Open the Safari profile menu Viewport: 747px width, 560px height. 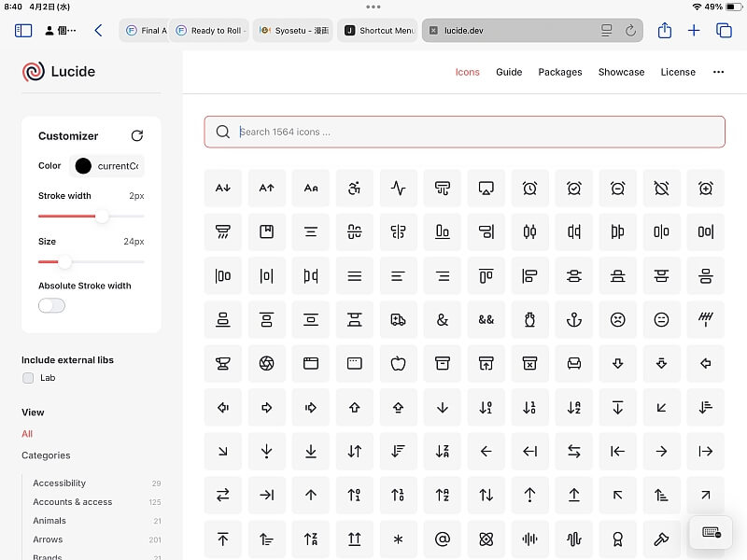(61, 31)
